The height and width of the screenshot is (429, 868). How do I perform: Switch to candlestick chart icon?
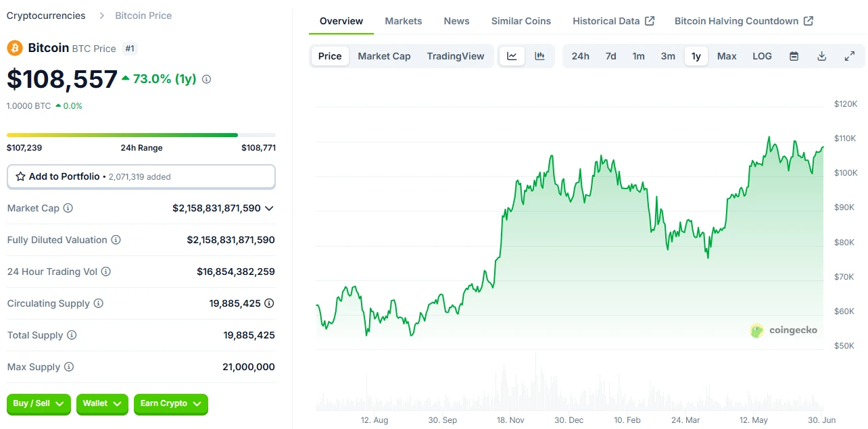pyautogui.click(x=539, y=56)
